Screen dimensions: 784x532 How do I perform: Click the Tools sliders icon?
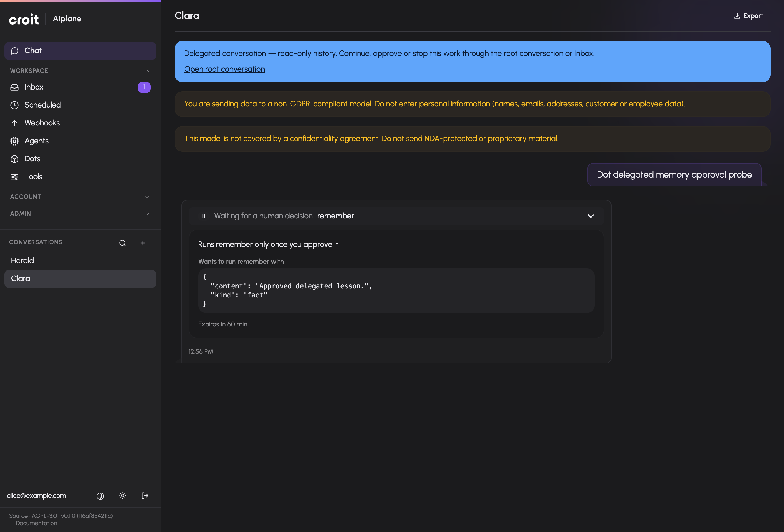[15, 177]
